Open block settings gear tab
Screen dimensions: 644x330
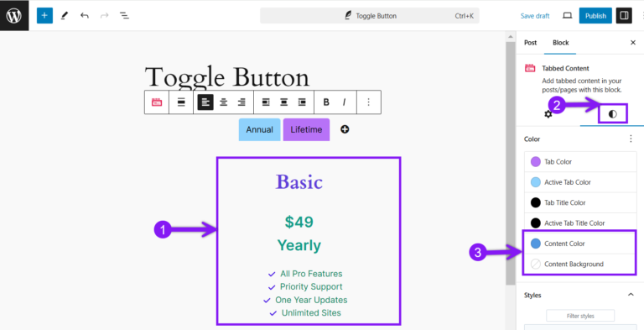548,114
